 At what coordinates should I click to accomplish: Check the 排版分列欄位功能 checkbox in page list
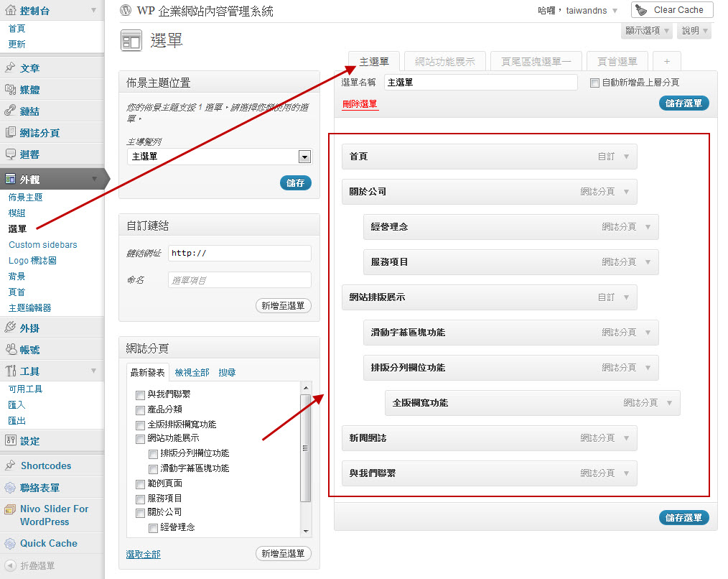[x=153, y=454]
